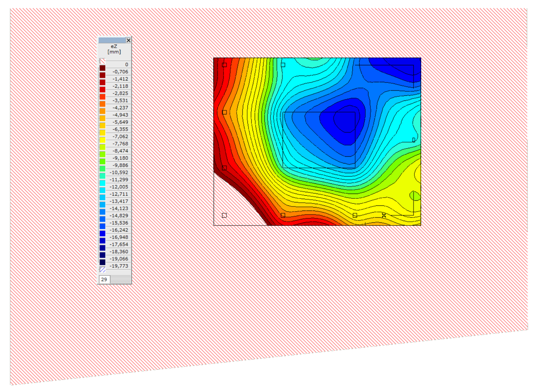Click the blue -16,242 legend swatch
This screenshot has height=392, width=538.
(x=102, y=226)
